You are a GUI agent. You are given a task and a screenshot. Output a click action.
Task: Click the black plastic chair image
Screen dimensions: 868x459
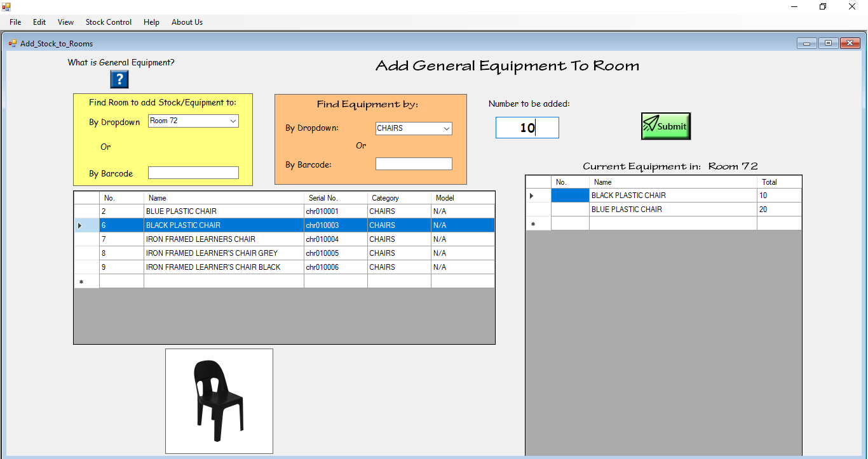point(219,401)
